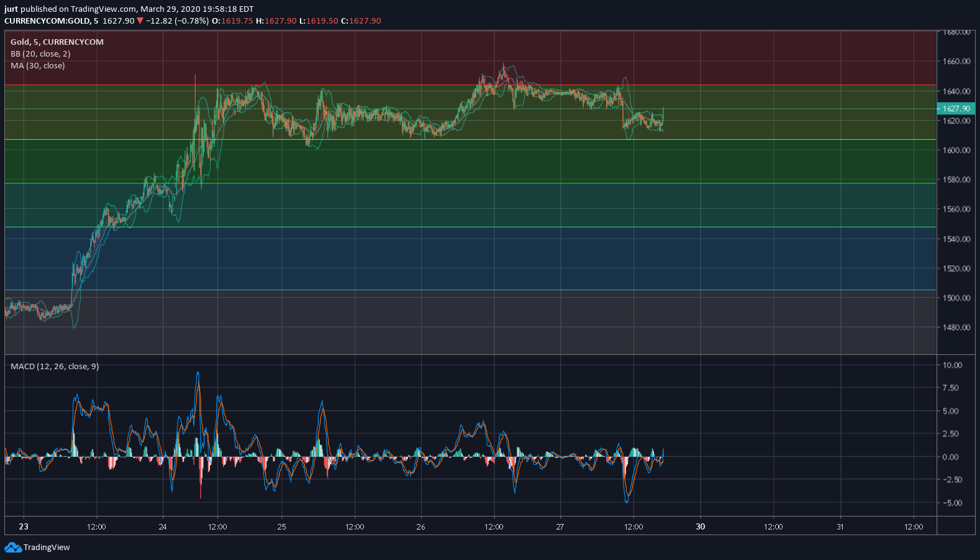The width and height of the screenshot is (980, 560).
Task: Click the current price tag 1627.90
Action: pyautogui.click(x=956, y=108)
